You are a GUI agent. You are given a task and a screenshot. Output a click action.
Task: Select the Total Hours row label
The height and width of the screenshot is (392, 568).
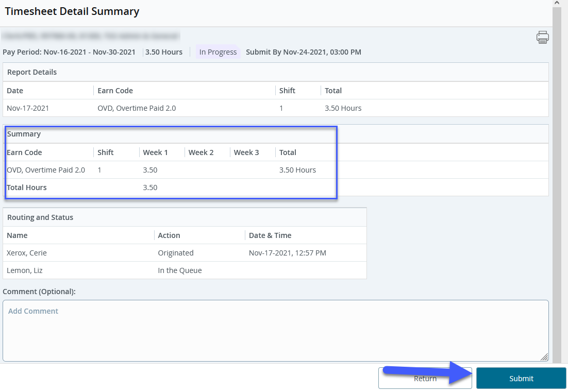click(26, 188)
